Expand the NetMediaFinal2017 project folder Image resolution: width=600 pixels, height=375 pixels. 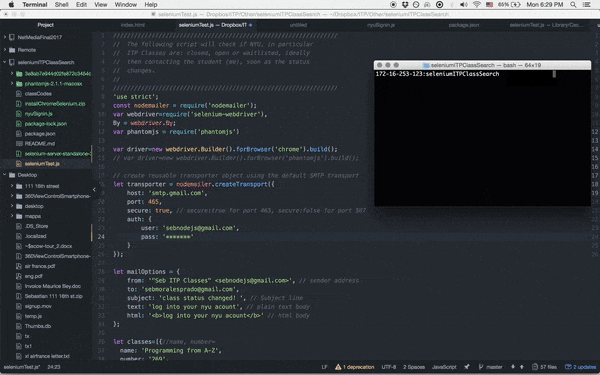tap(5, 37)
